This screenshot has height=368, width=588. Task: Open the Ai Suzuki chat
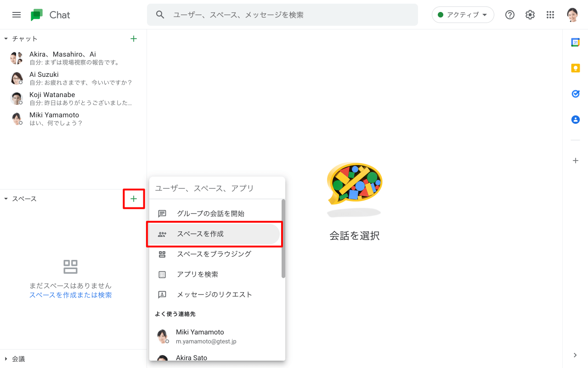coord(73,78)
